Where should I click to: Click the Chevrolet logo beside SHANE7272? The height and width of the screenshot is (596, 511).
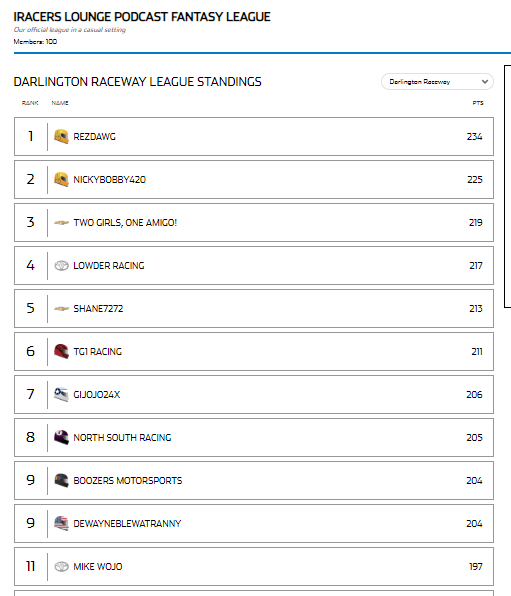click(x=61, y=309)
